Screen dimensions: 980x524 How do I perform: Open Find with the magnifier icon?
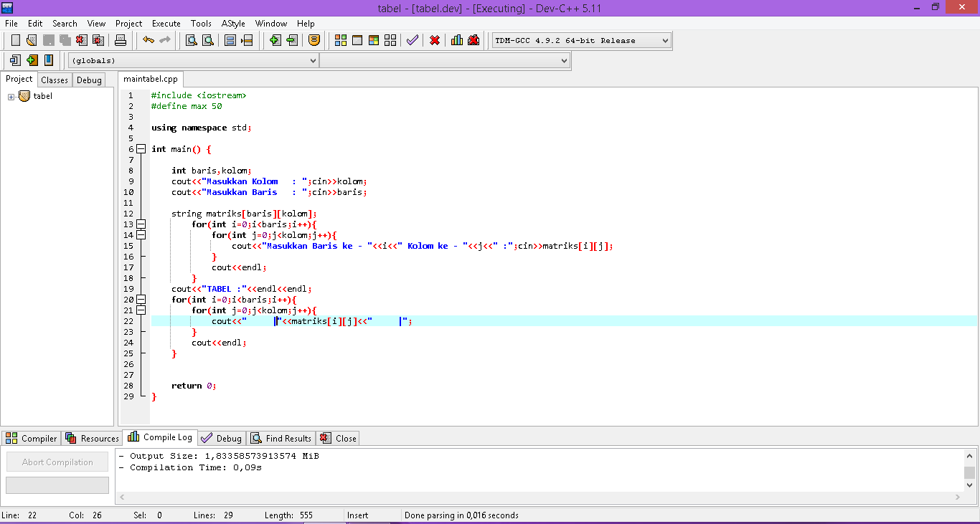tap(192, 40)
